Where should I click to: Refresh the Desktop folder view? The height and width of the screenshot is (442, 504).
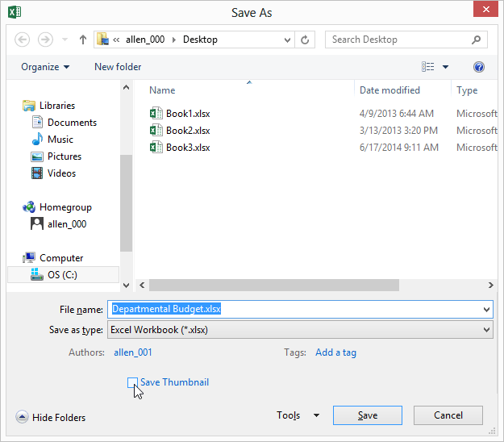[305, 40]
